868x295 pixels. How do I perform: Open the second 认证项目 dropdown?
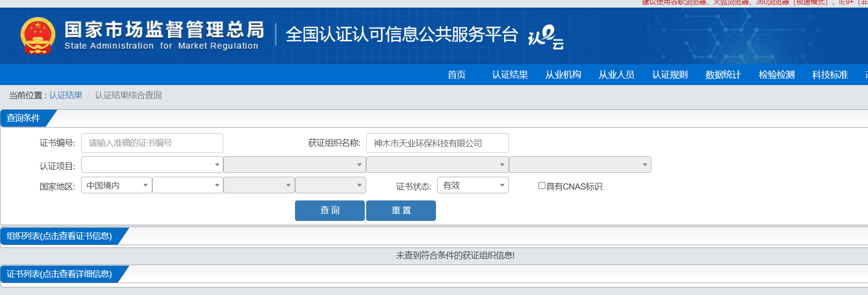[295, 165]
